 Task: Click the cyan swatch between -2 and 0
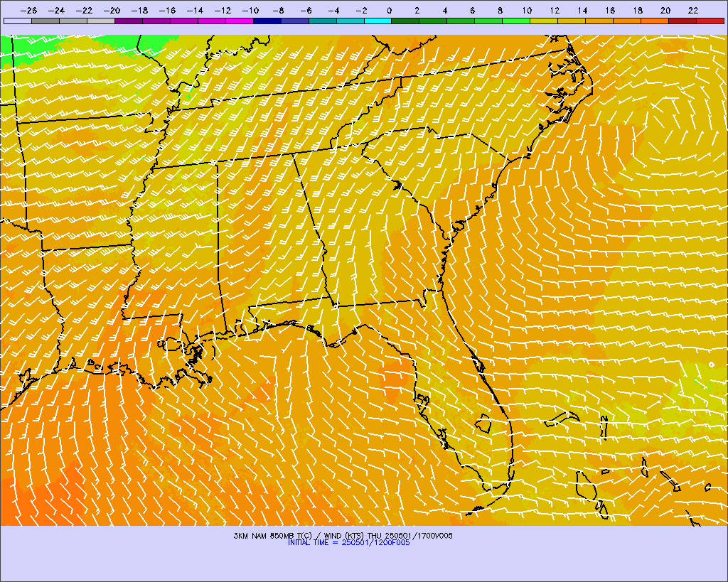(378, 21)
